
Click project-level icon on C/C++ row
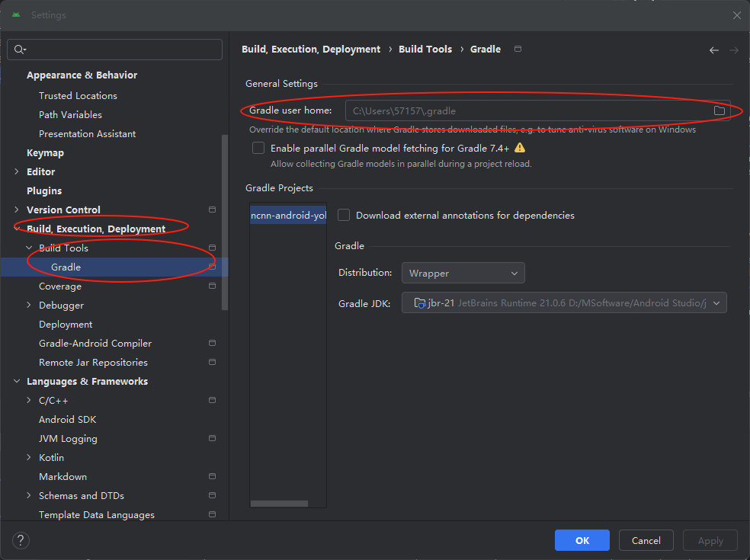coord(213,400)
